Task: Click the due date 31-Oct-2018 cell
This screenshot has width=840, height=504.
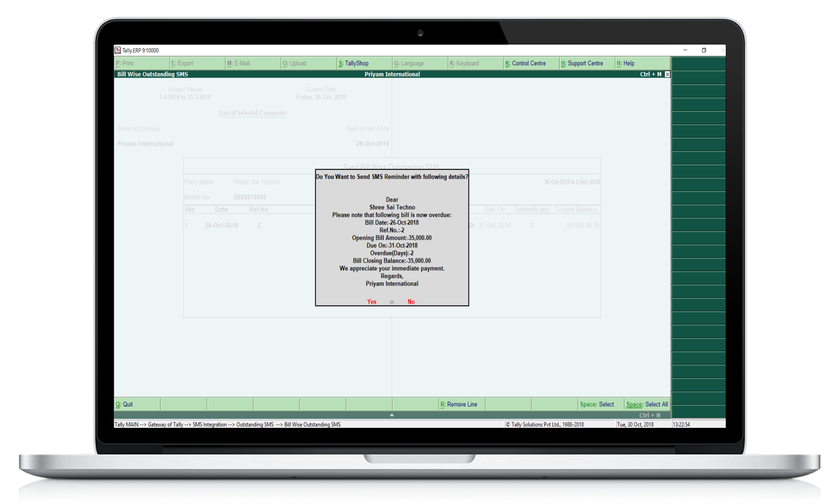Action: point(494,225)
